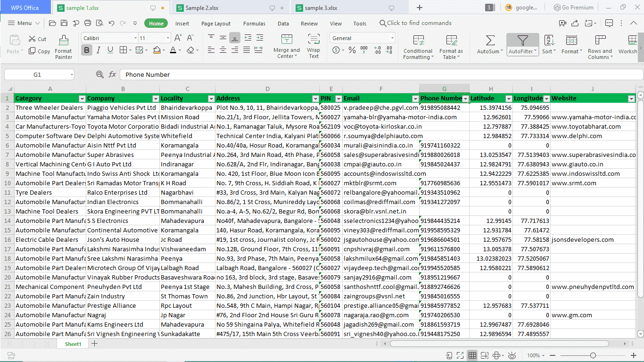Open the Company column filter dropdown
Image resolution: width=644 pixels, height=362 pixels.
coord(156,99)
